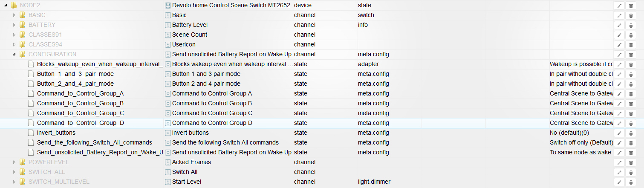This screenshot has height=188, width=644.
Task: Expand the BASIC channel tree node
Action: point(14,15)
